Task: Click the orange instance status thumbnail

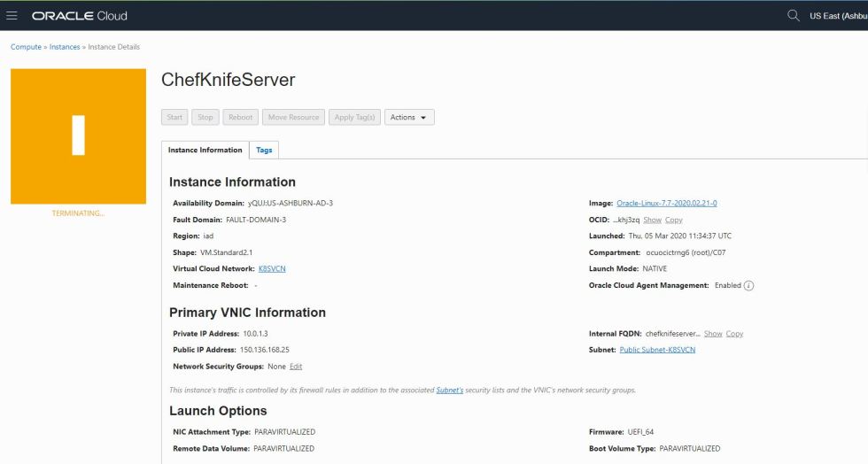Action: [x=78, y=135]
